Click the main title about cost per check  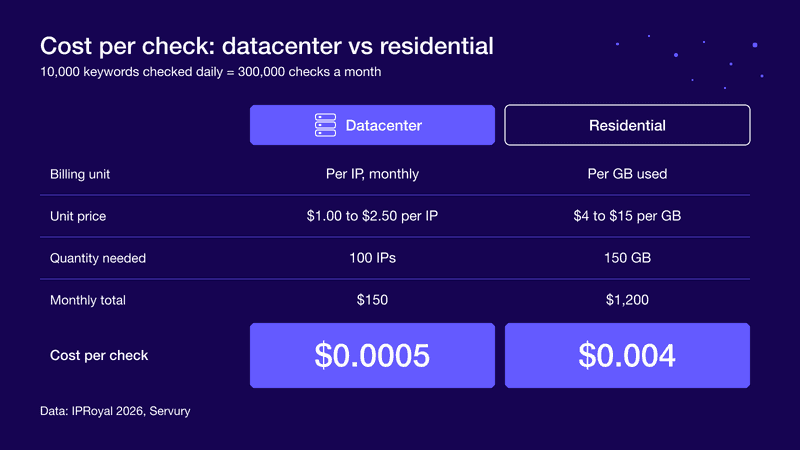[x=267, y=46]
